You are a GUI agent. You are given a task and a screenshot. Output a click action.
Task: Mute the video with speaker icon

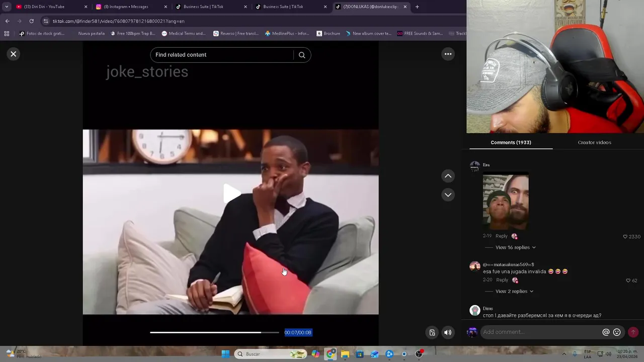tap(448, 332)
